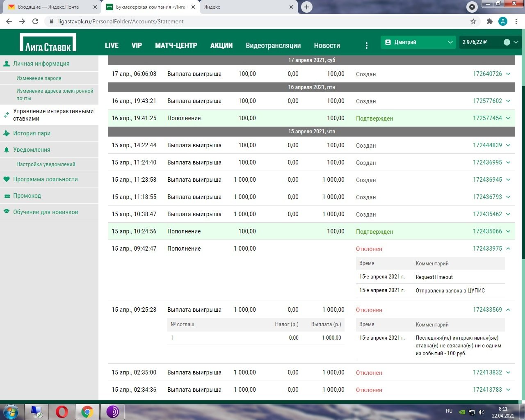Image resolution: width=525 pixels, height=420 pixels.
Task: Open a new browser tab
Action: coord(306,7)
